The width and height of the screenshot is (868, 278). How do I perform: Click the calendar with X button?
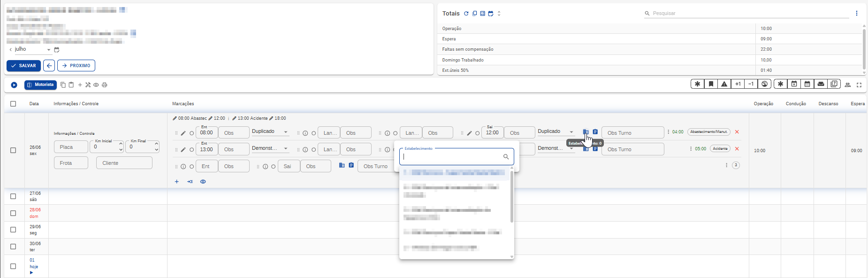794,84
